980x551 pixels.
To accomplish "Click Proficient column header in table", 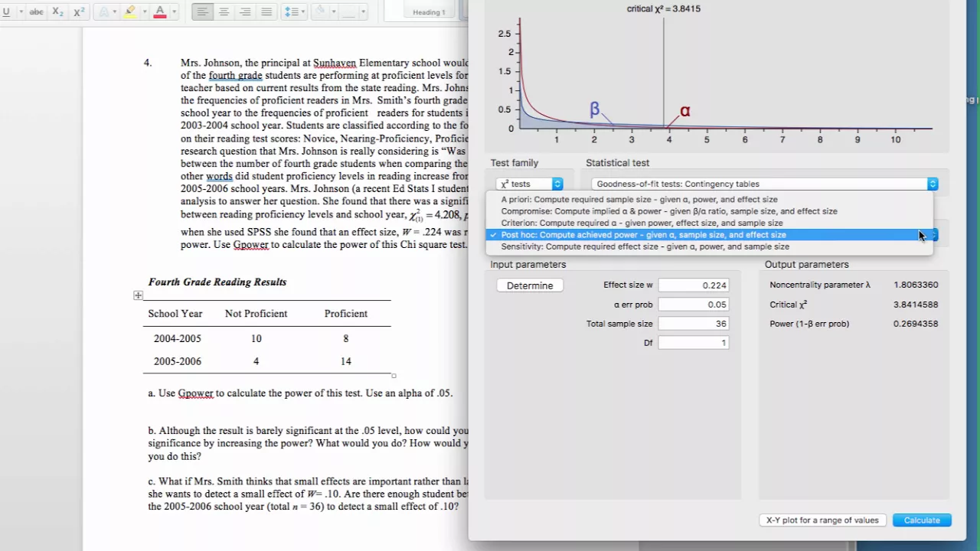I will (346, 314).
